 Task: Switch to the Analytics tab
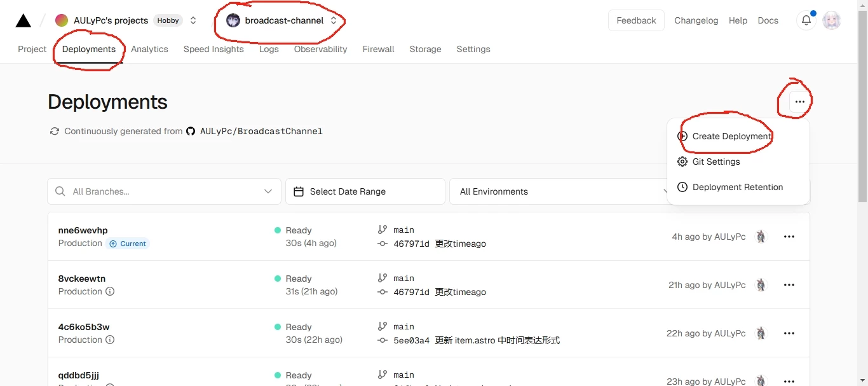point(149,49)
